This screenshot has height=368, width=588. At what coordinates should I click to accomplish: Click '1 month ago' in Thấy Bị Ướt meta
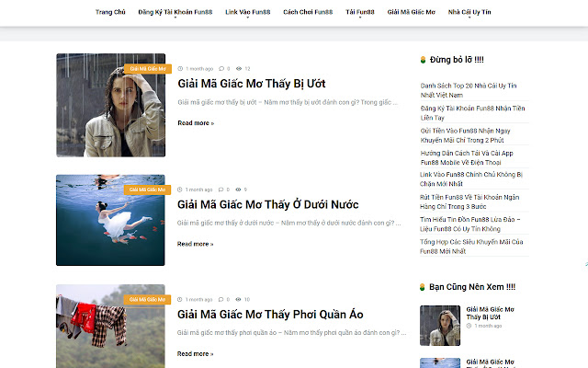(x=199, y=69)
